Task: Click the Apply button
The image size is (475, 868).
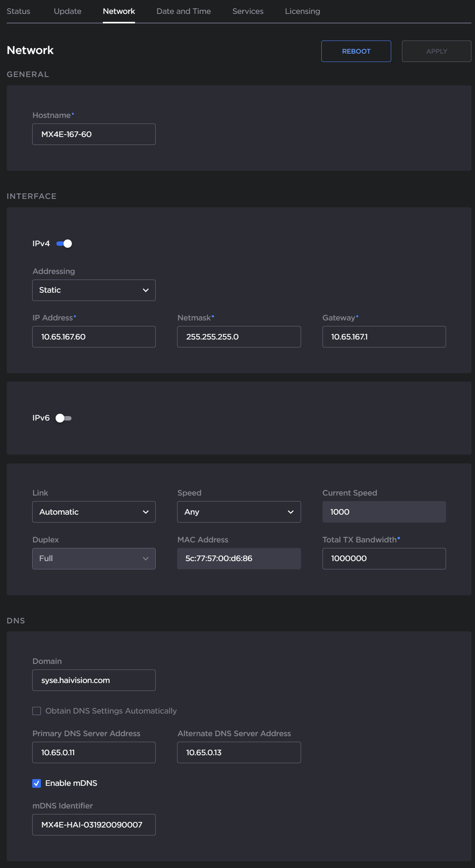Action: pyautogui.click(x=436, y=51)
